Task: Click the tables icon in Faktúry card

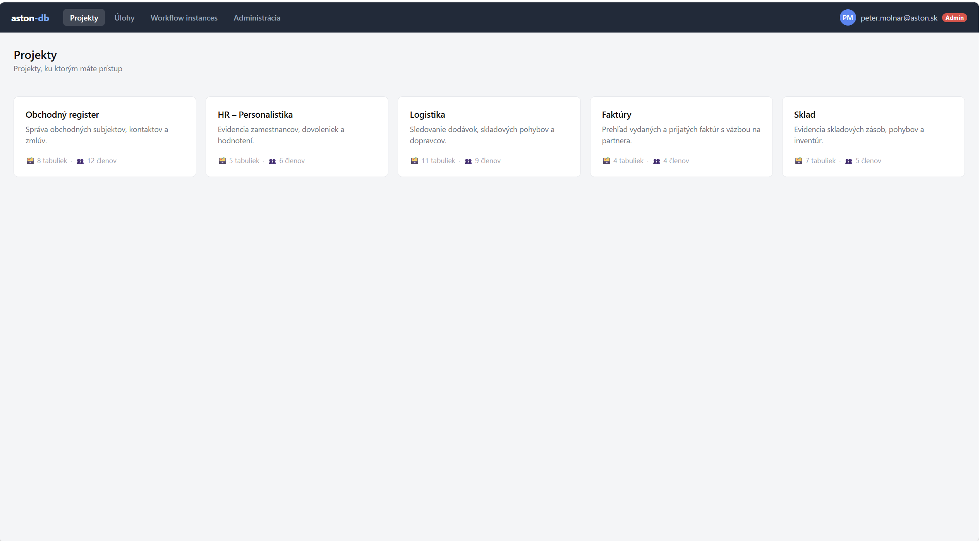Action: click(606, 161)
